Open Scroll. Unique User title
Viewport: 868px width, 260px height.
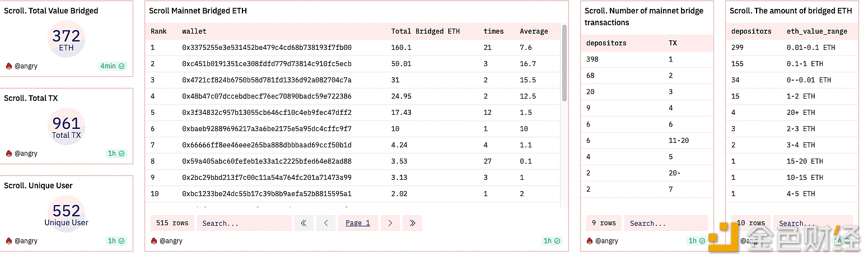[x=38, y=185]
